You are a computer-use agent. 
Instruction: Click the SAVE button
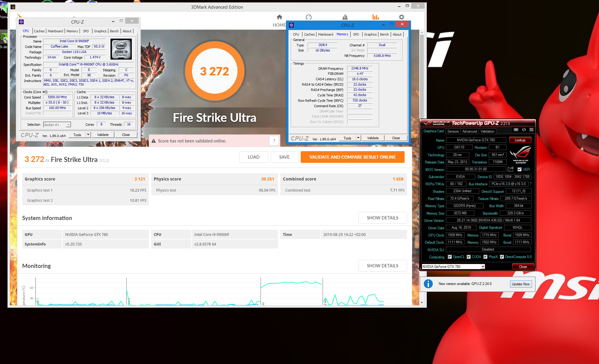click(284, 157)
